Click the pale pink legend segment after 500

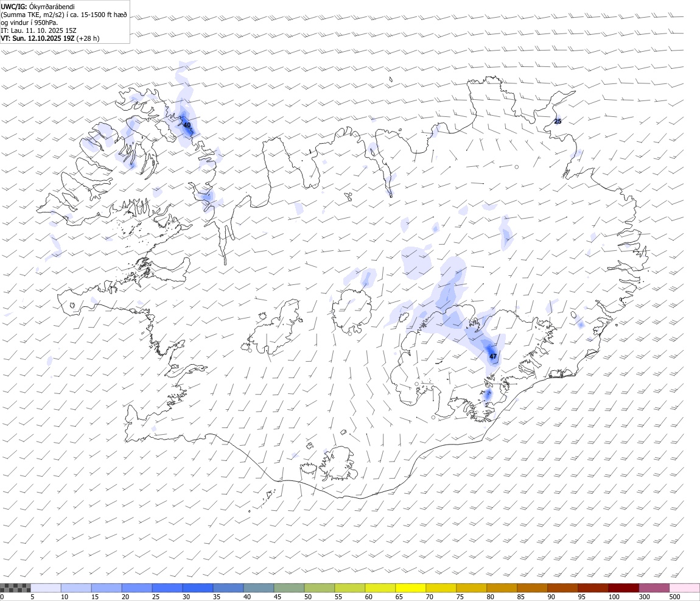pyautogui.click(x=684, y=588)
